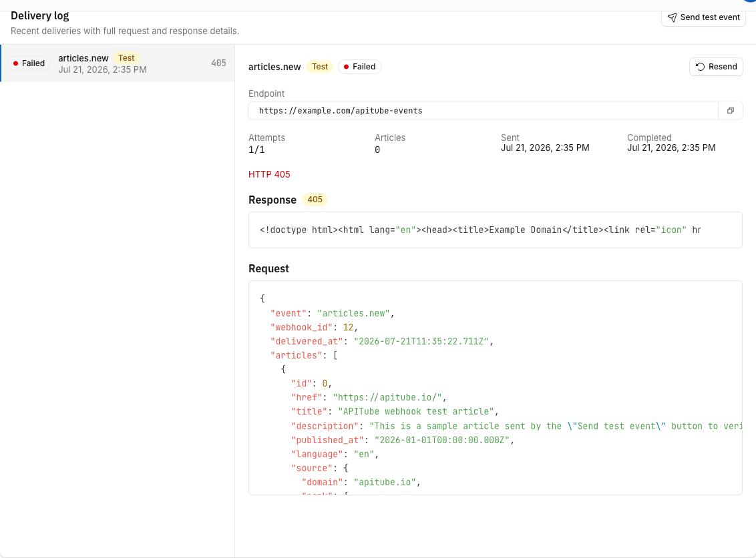756x558 pixels.
Task: Click the Articles count value 0
Action: tap(377, 150)
